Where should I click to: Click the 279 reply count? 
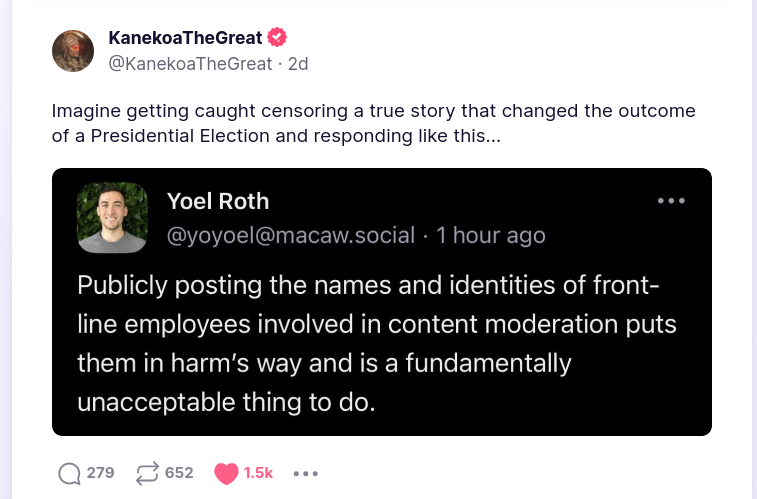coord(101,473)
